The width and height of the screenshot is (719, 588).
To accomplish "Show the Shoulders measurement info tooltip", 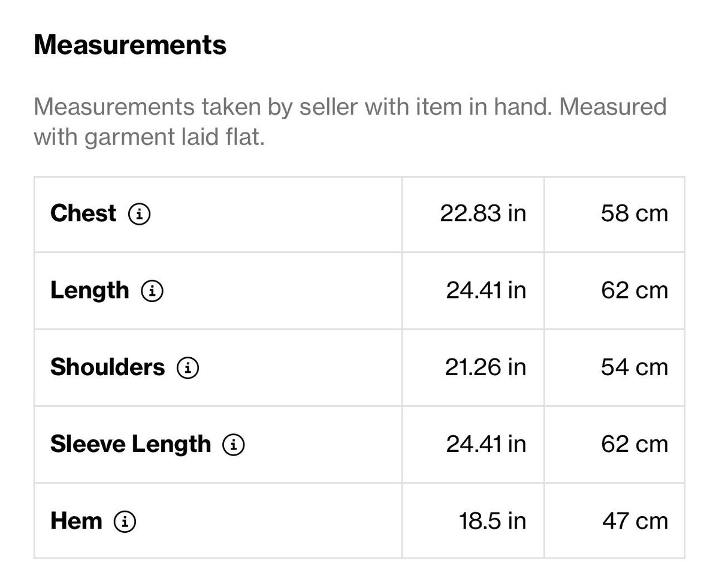I will [x=188, y=367].
